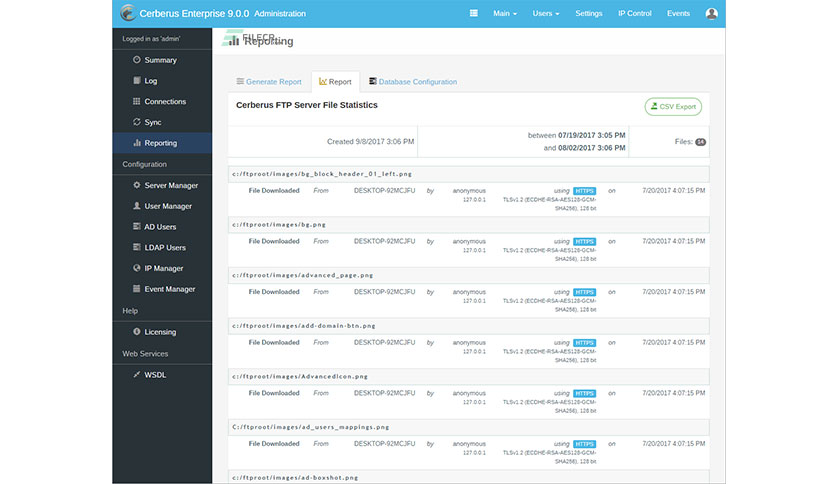Click the Reporting bar chart icon in sidebar
Viewport: 836px width, 484px height.
click(x=136, y=143)
